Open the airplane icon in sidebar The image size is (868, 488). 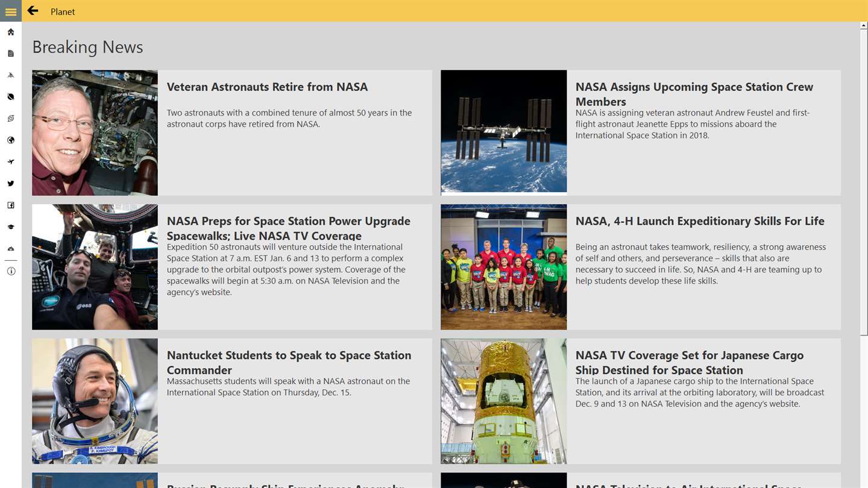[x=11, y=162]
